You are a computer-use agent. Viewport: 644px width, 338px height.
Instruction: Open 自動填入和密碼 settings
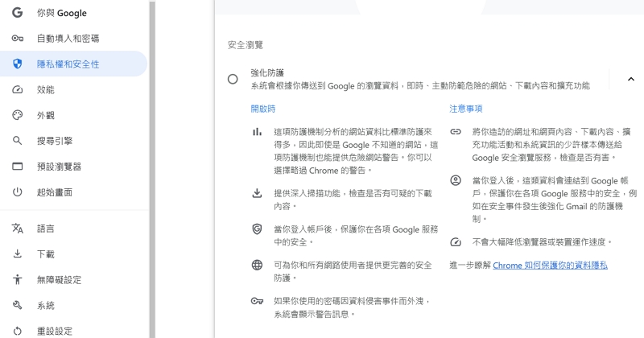74,38
